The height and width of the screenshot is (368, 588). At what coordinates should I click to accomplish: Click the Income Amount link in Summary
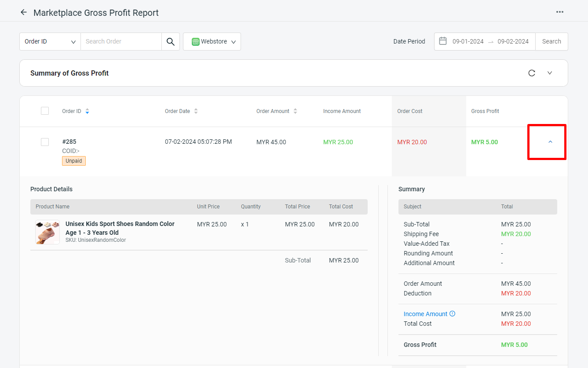[425, 314]
